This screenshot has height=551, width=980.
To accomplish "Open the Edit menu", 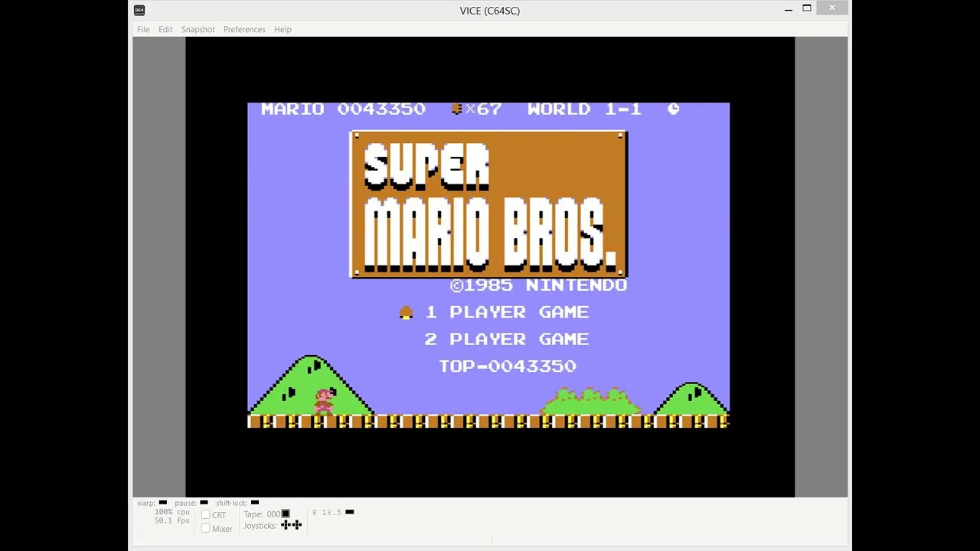I will click(165, 29).
